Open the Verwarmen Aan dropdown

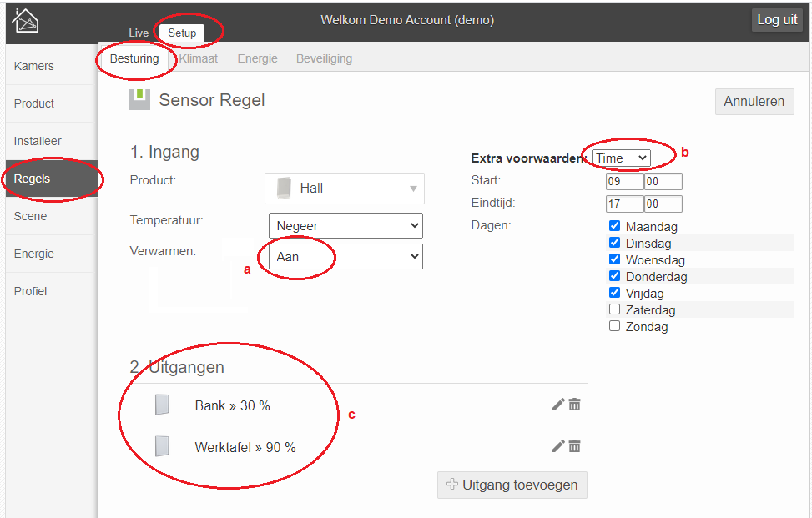(x=346, y=257)
